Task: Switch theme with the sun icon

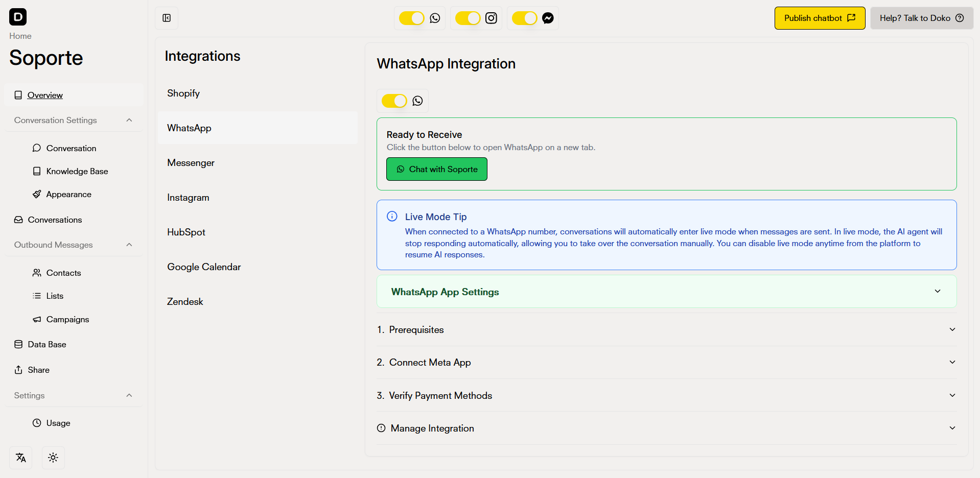Action: 53,458
